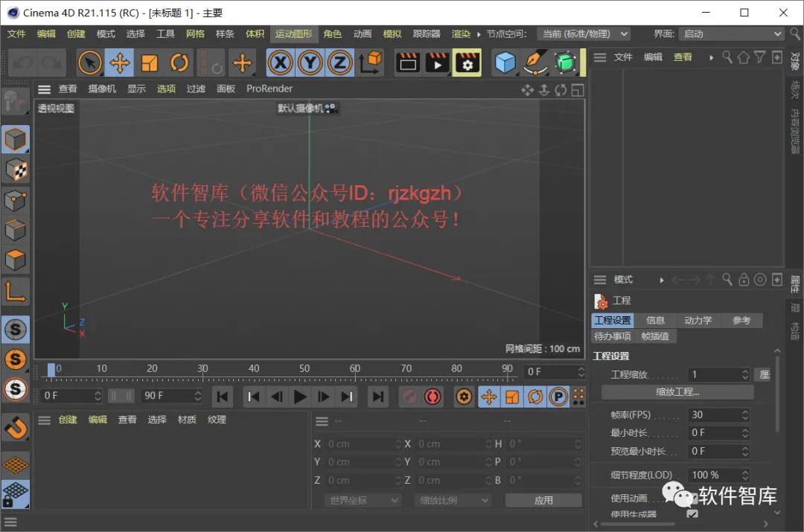Open the 缩放比例 dropdown
The width and height of the screenshot is (804, 532).
(x=453, y=500)
